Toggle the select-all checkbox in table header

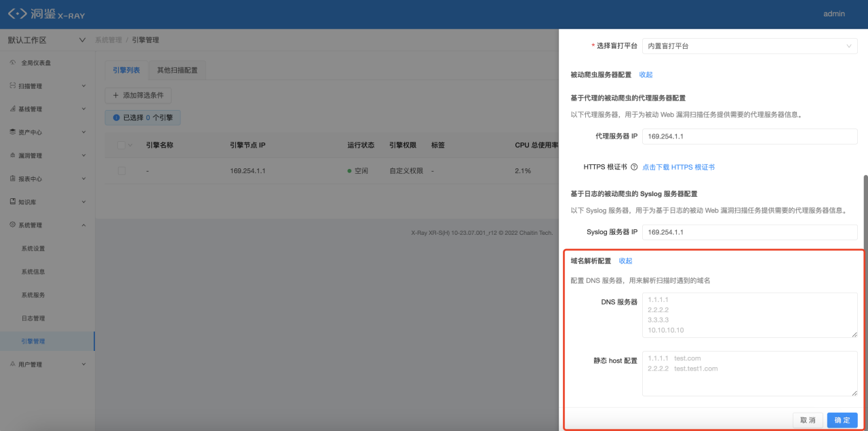(121, 145)
